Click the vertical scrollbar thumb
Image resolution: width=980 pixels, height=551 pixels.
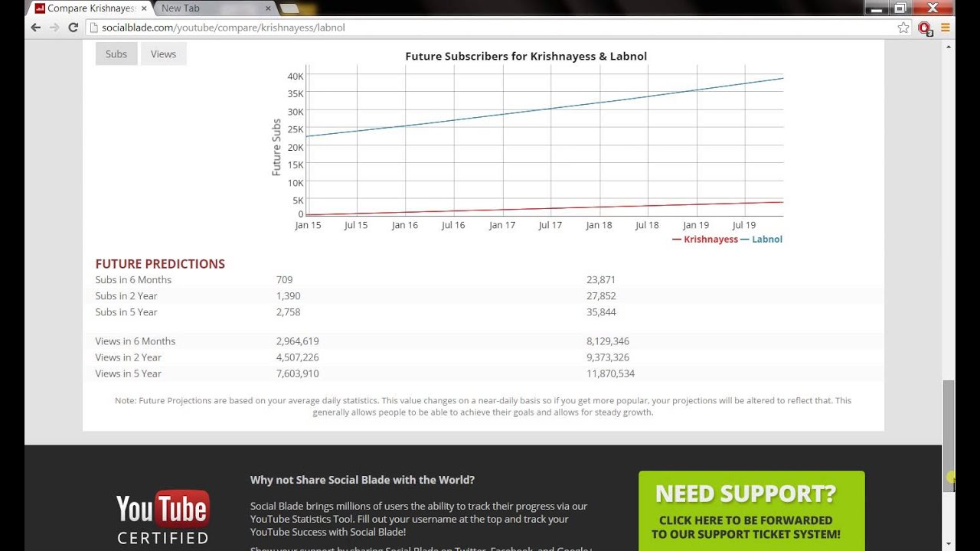(949, 436)
